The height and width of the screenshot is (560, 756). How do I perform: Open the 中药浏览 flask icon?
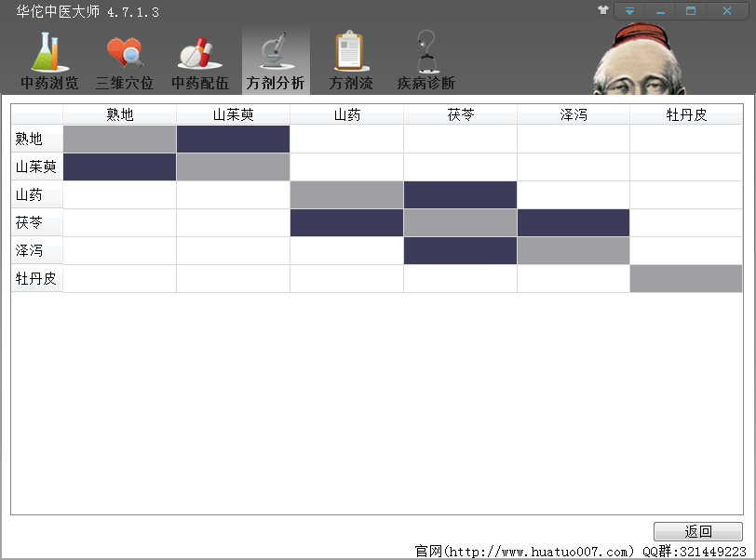tap(49, 60)
